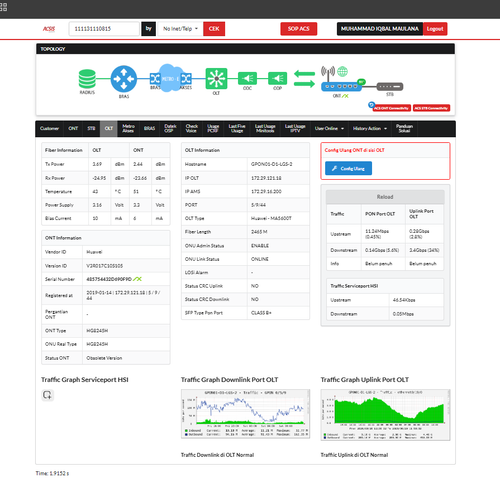Screen dimensions: 500x479
Task: Click the blue BRAS router icon
Action: pos(124,79)
